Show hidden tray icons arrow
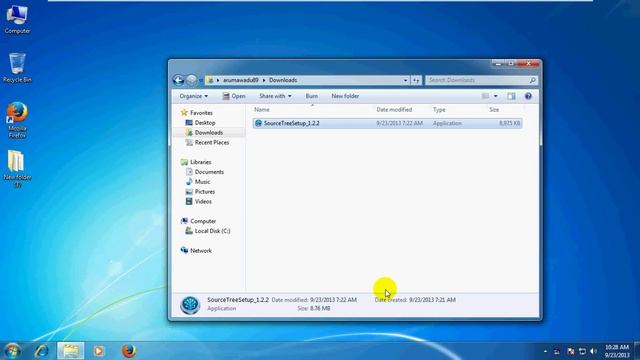The width and height of the screenshot is (640, 360). 545,351
